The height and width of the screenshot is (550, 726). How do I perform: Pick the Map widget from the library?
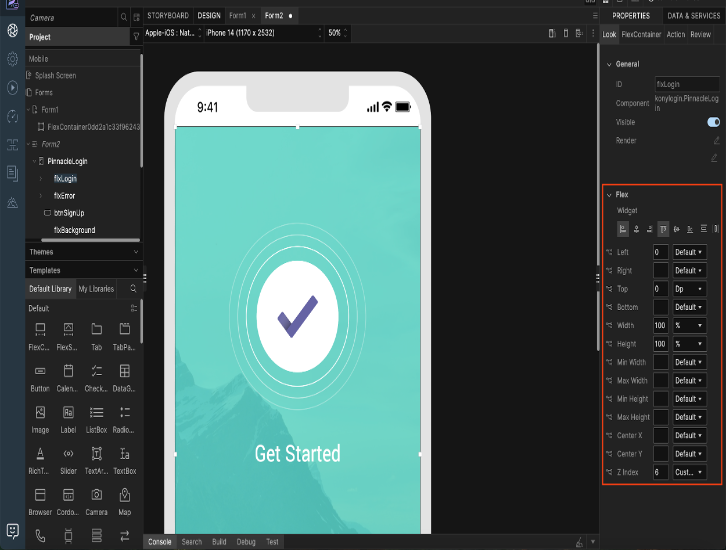(125, 500)
